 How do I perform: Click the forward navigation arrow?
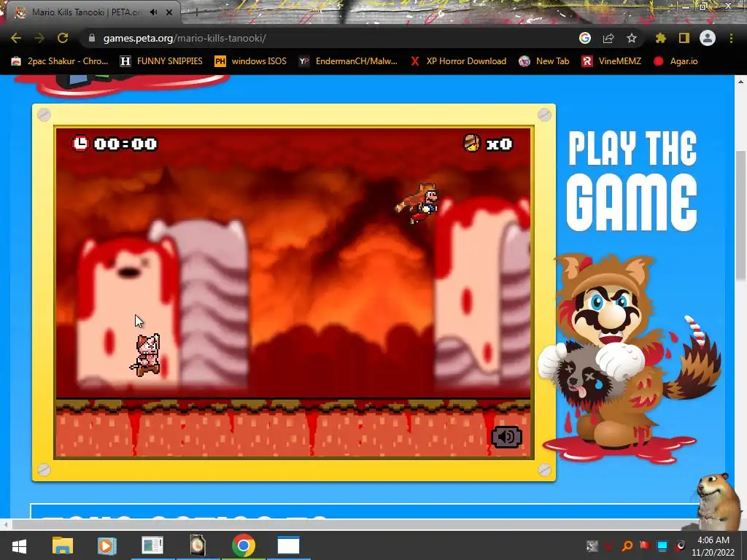39,38
